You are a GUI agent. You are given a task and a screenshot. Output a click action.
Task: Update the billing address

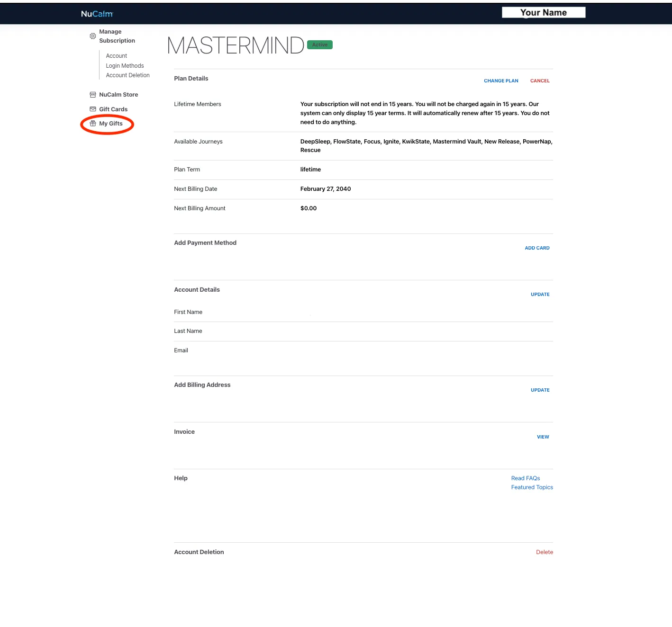pyautogui.click(x=540, y=390)
